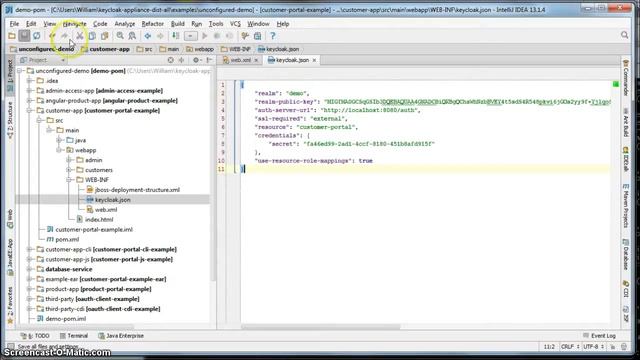Viewport: 640px width, 360px height.
Task: Expand the angular-product-app module node
Action: click(x=29, y=100)
